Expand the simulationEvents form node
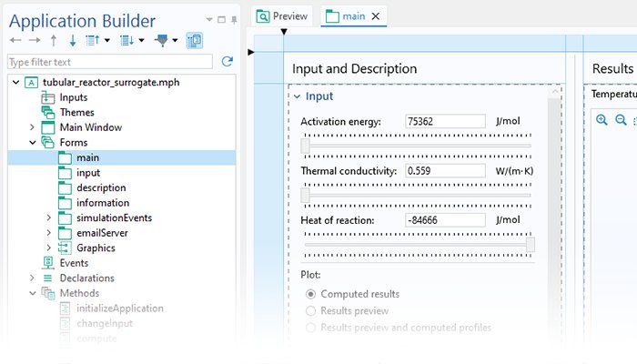This screenshot has width=637, height=364. tap(49, 218)
